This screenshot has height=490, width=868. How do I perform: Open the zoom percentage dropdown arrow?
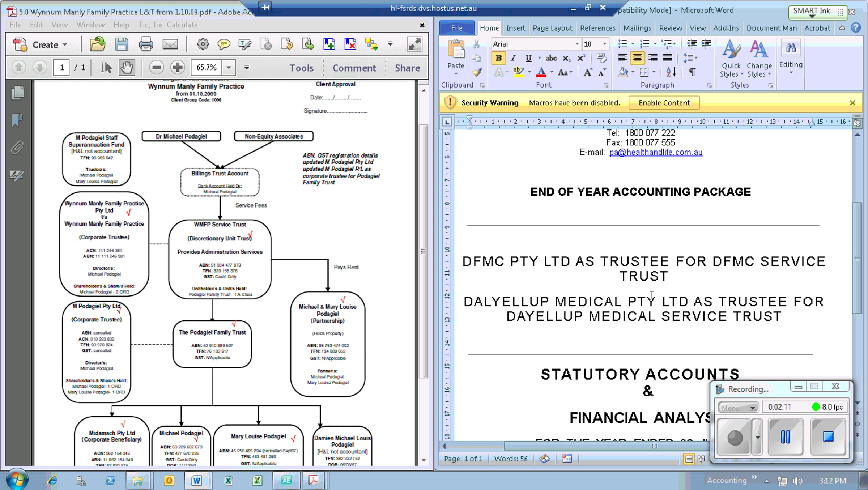[229, 68]
